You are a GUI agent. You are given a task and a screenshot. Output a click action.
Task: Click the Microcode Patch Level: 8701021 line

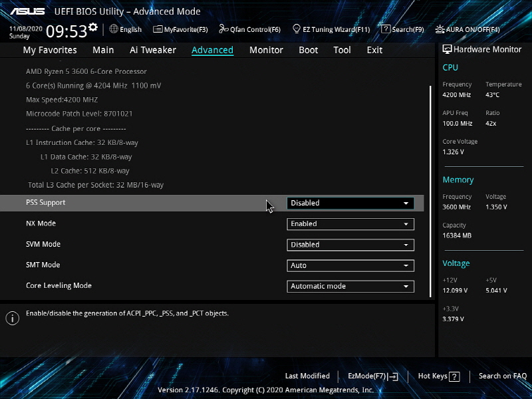(79, 114)
